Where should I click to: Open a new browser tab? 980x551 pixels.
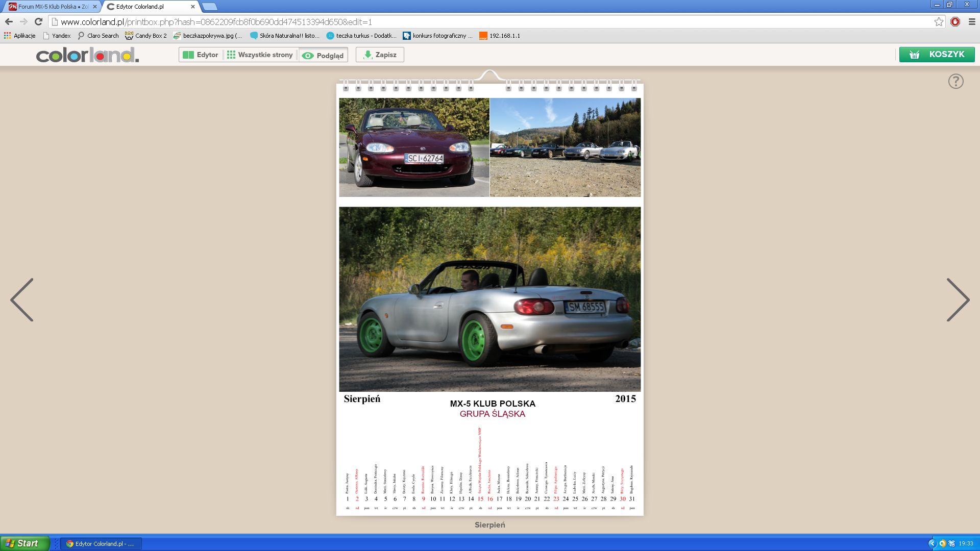click(209, 7)
